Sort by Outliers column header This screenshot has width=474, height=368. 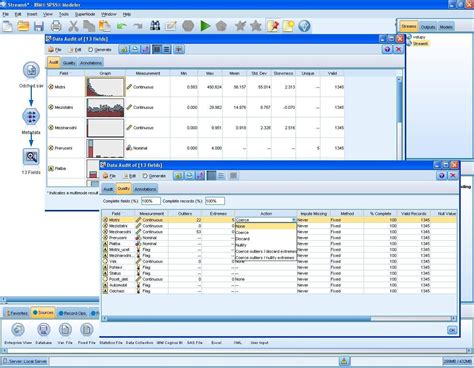point(185,213)
